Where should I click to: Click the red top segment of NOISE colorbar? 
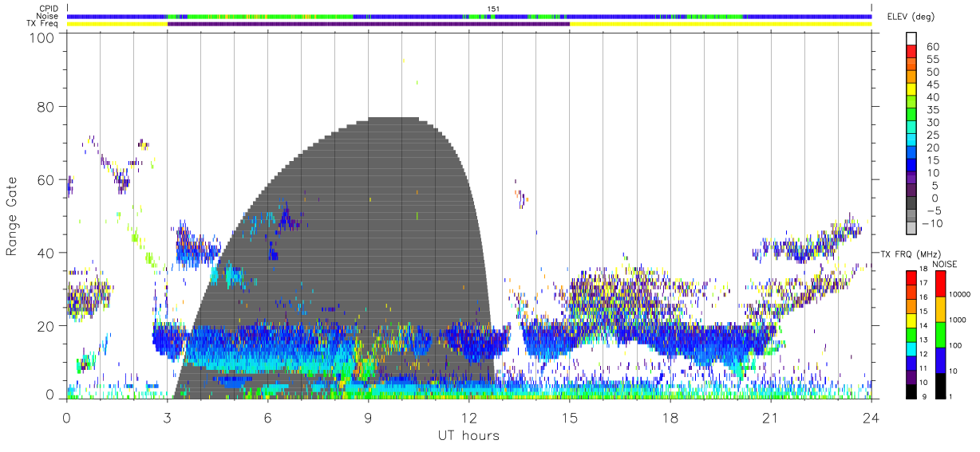[x=939, y=283]
